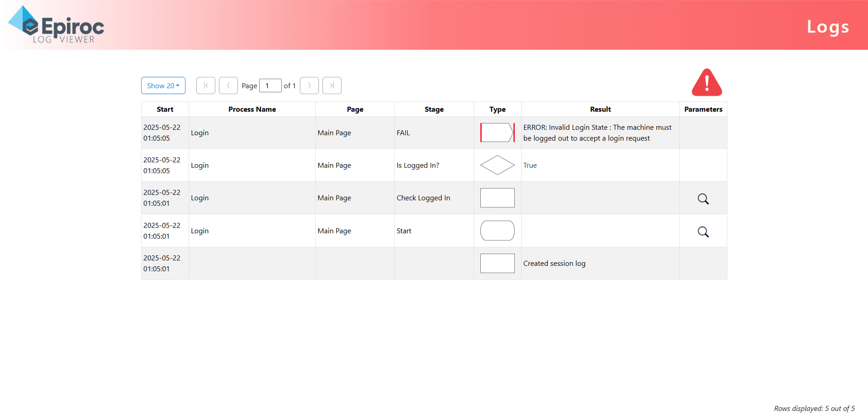The image size is (868, 419).
Task: Open parameters magnifier for Start stage
Action: pyautogui.click(x=703, y=232)
